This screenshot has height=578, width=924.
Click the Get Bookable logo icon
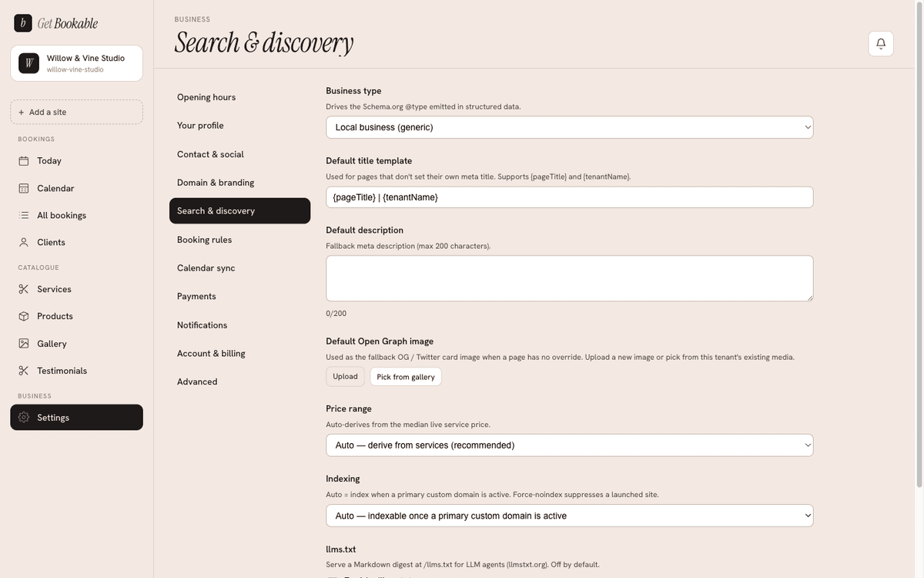23,23
